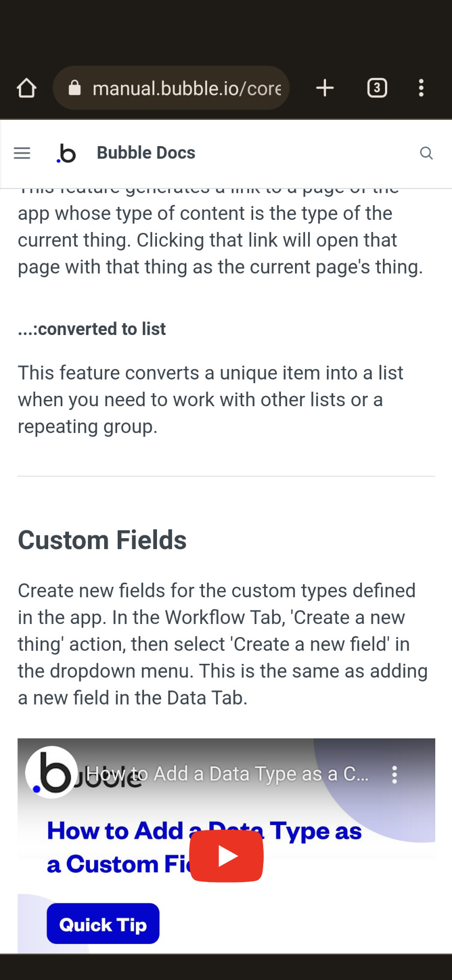
Task: Open video title 'How to Add a Data Type'
Action: [x=227, y=774]
